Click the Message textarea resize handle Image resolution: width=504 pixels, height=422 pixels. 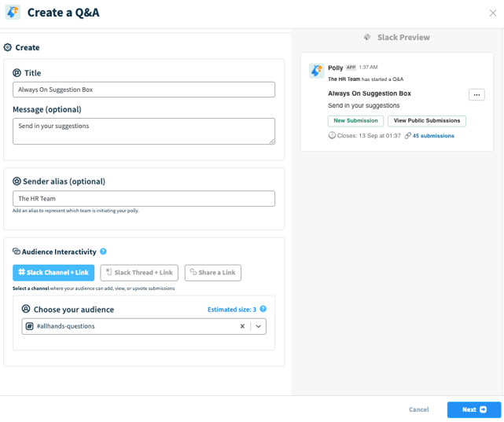[272, 141]
